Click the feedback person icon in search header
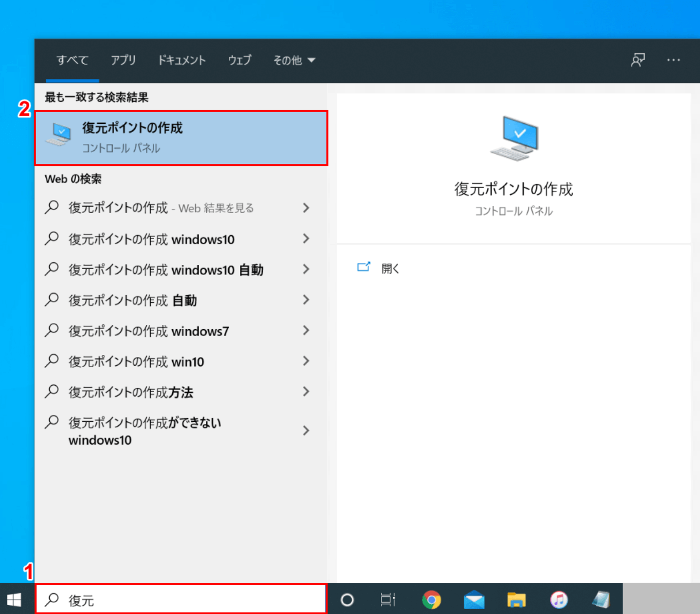This screenshot has width=700, height=614. 638,60
